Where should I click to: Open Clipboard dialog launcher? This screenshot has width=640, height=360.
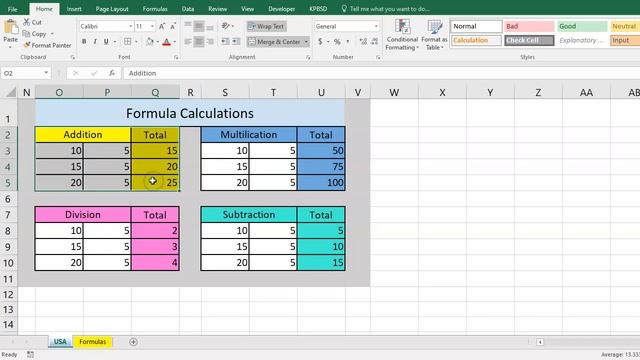click(72, 58)
